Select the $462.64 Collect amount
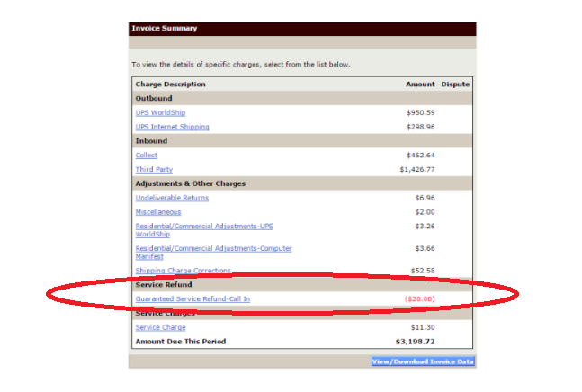This screenshot has height=392, width=582. pyautogui.click(x=421, y=156)
